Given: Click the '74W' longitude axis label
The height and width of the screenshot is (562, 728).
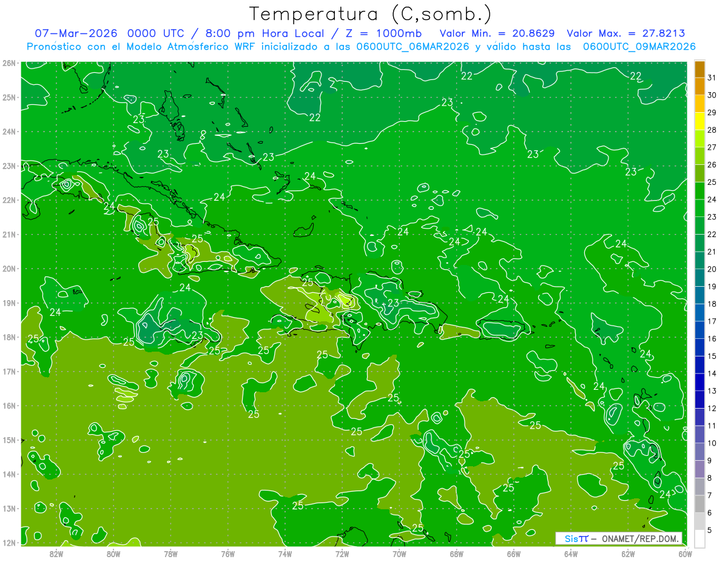Looking at the screenshot, I should (x=285, y=554).
